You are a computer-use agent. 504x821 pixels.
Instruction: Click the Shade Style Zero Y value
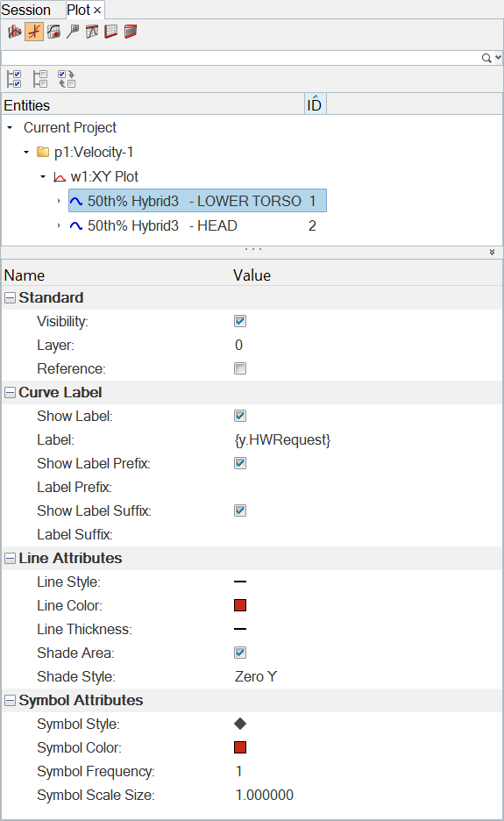pyautogui.click(x=256, y=676)
